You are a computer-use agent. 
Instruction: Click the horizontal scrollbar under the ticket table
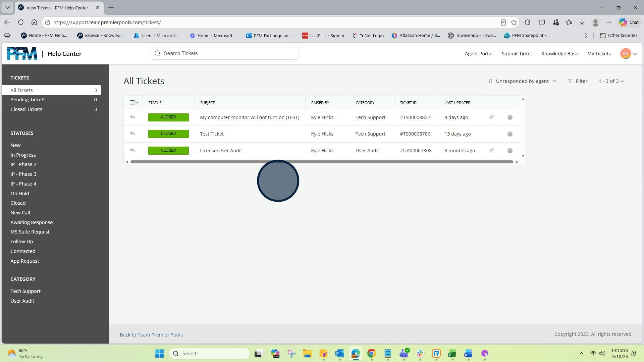pos(322,162)
